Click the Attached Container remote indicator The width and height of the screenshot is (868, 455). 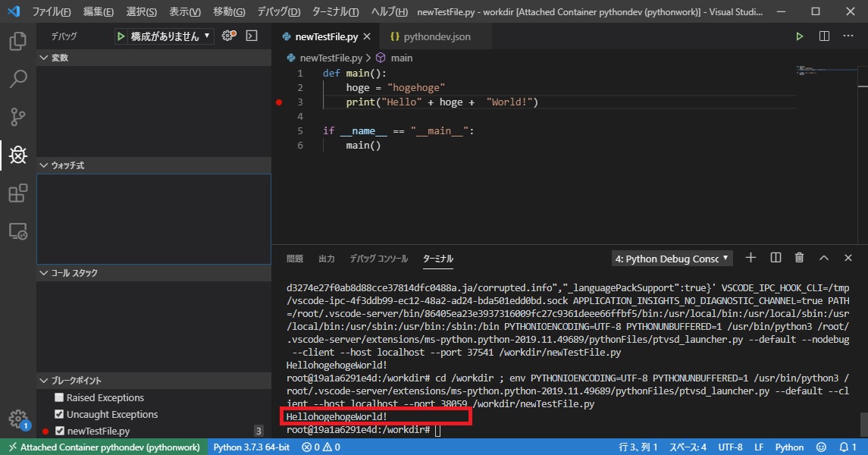click(x=104, y=447)
